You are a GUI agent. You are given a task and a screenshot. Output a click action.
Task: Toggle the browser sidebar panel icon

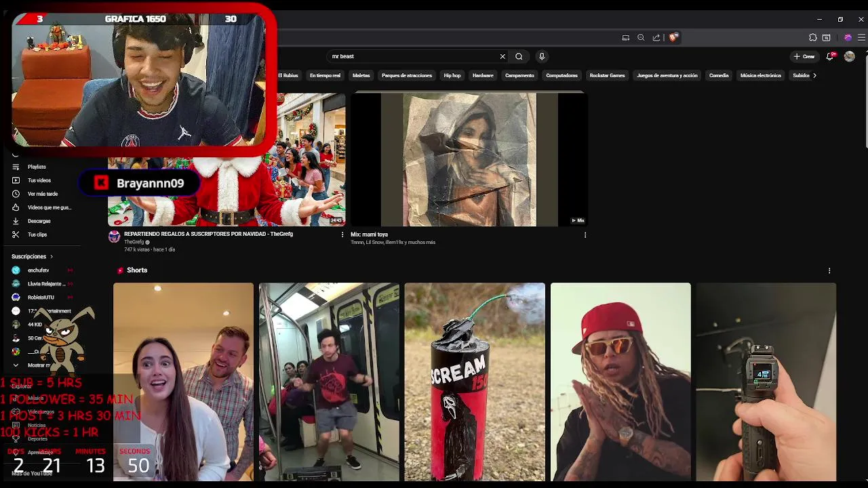[x=827, y=37]
